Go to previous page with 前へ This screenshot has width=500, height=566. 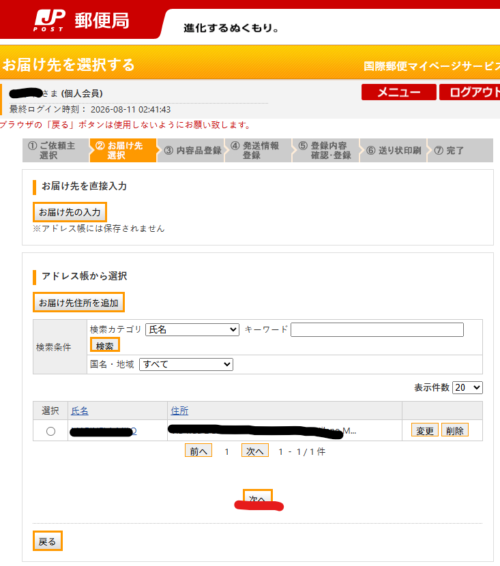click(198, 450)
